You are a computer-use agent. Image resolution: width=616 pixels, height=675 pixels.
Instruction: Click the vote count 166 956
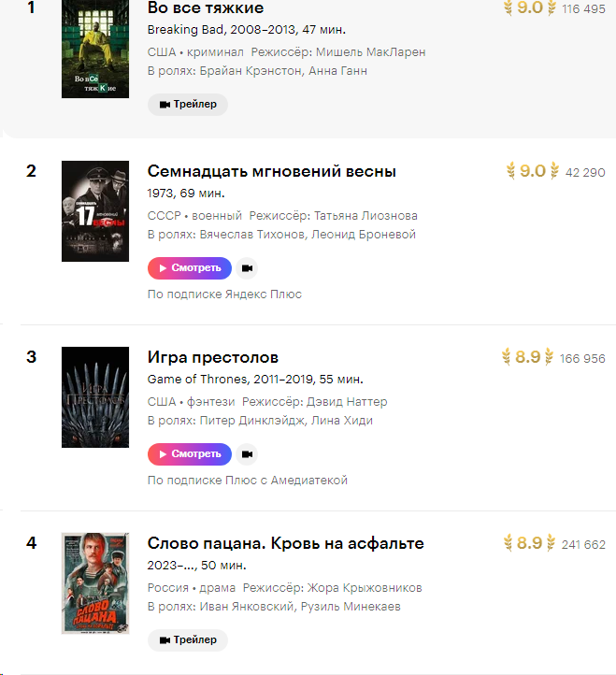click(582, 359)
